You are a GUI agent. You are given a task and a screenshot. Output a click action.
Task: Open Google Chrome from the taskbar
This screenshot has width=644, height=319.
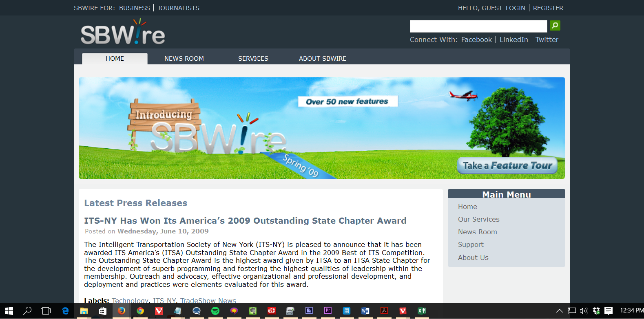(x=140, y=311)
